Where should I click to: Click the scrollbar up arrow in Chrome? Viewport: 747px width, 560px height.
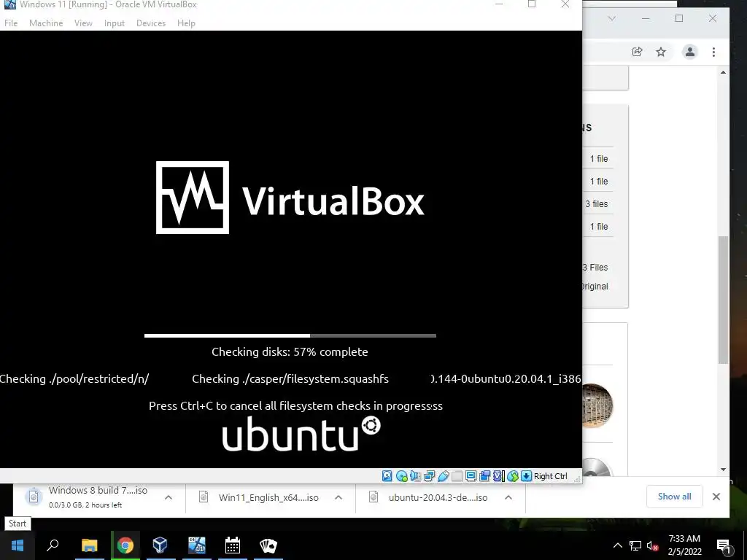(x=723, y=73)
